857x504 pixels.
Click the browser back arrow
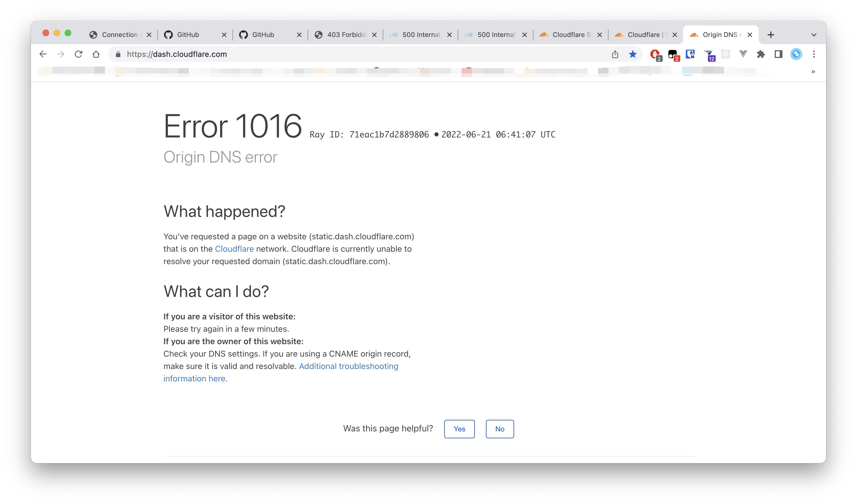tap(43, 54)
